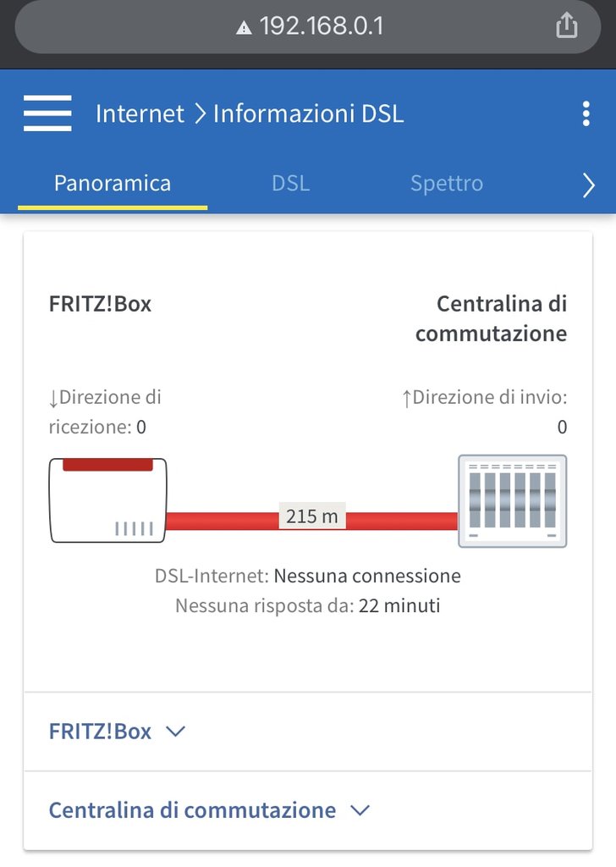Image resolution: width=616 pixels, height=867 pixels.
Task: Click the chevron beside FRITZ!Box heading
Action: tap(176, 732)
